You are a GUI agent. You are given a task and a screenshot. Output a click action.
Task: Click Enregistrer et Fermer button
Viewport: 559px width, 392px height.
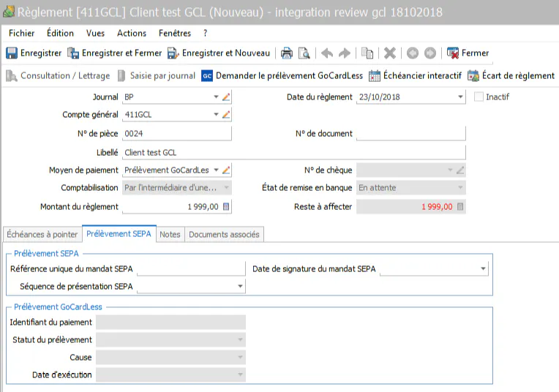[114, 53]
